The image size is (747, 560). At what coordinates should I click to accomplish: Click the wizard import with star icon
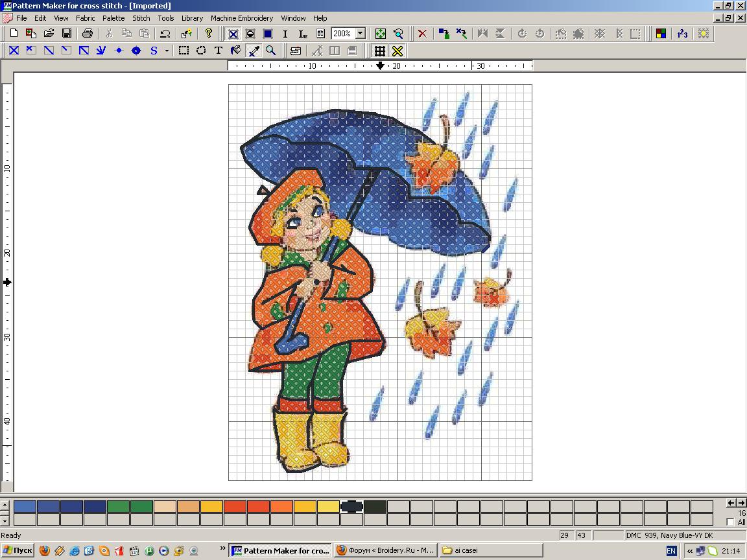pos(186,33)
